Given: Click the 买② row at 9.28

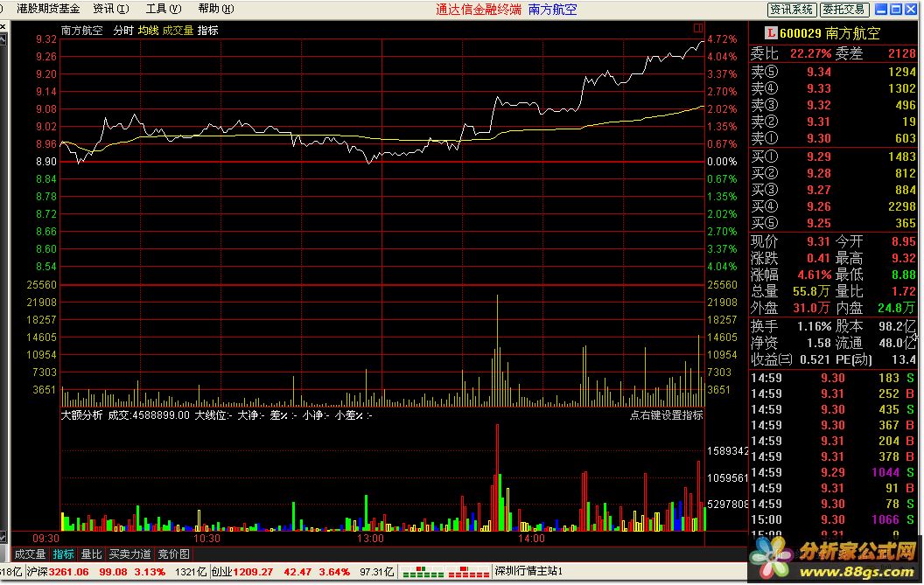Looking at the screenshot, I should 833,173.
